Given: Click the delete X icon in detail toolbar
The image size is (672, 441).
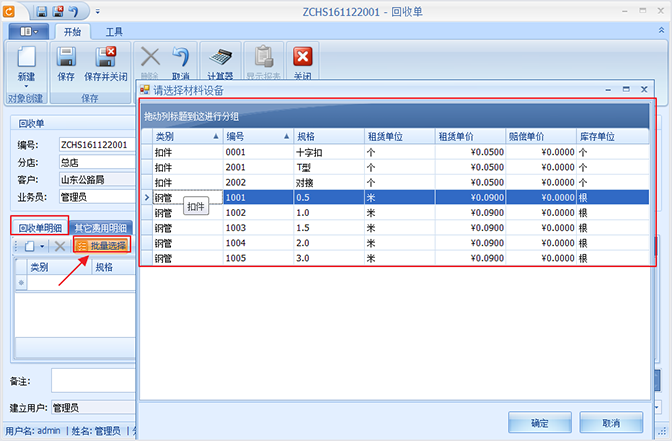Looking at the screenshot, I should pyautogui.click(x=59, y=245).
